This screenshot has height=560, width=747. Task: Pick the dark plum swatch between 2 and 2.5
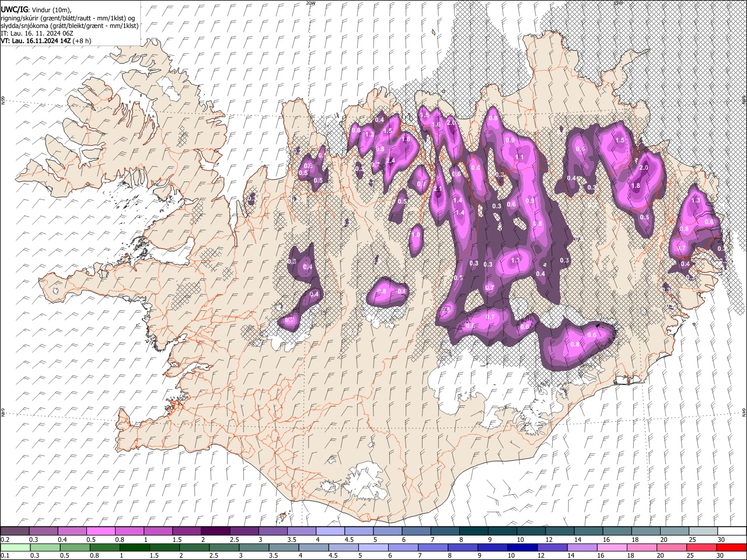pos(215,531)
